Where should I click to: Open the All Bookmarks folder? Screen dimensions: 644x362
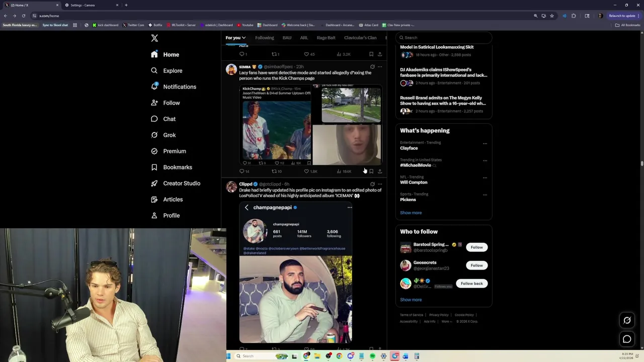click(x=628, y=25)
